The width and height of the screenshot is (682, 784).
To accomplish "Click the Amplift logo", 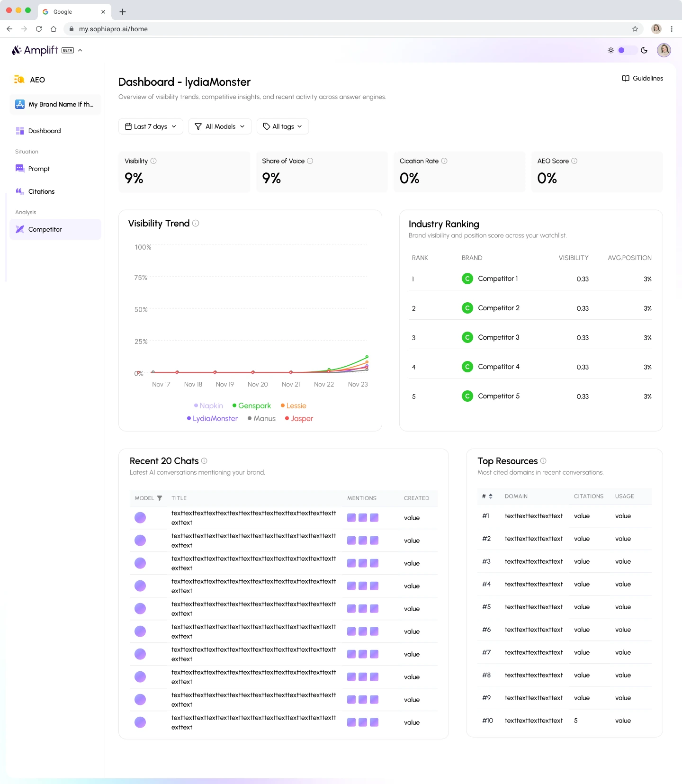I will [35, 50].
